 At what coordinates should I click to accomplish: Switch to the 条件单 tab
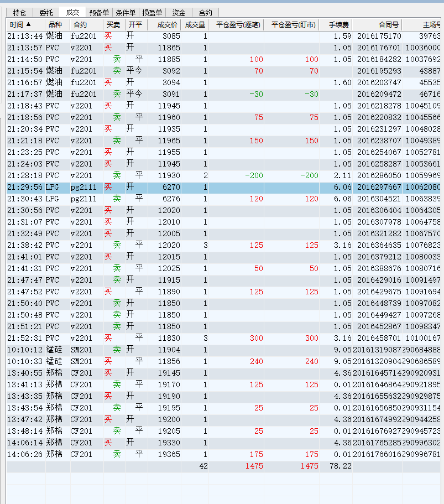pyautogui.click(x=126, y=13)
